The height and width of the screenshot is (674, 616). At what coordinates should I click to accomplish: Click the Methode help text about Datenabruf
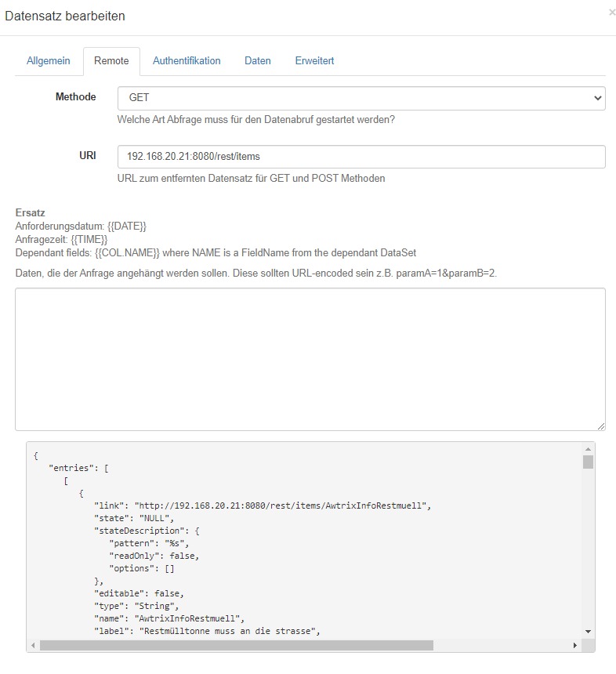[x=255, y=119]
